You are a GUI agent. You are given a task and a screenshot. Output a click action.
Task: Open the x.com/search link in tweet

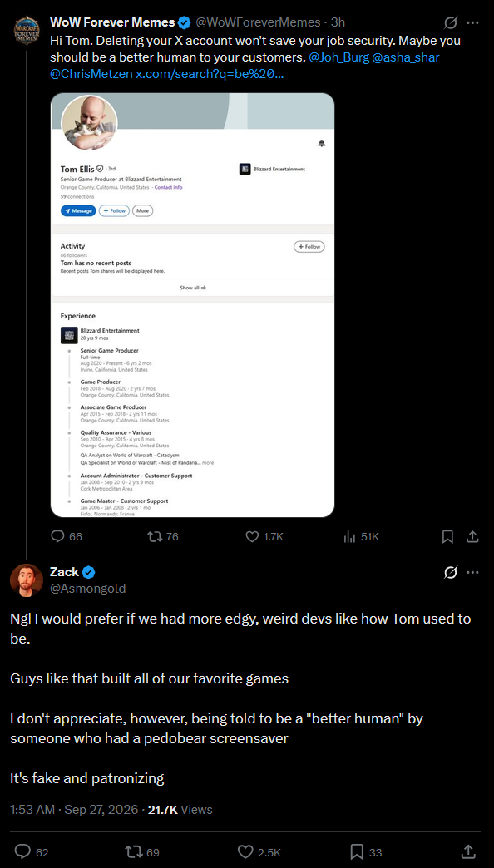point(210,74)
